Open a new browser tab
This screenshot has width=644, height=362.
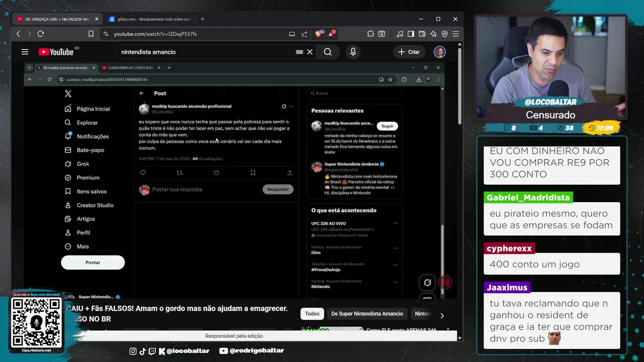[x=202, y=19]
